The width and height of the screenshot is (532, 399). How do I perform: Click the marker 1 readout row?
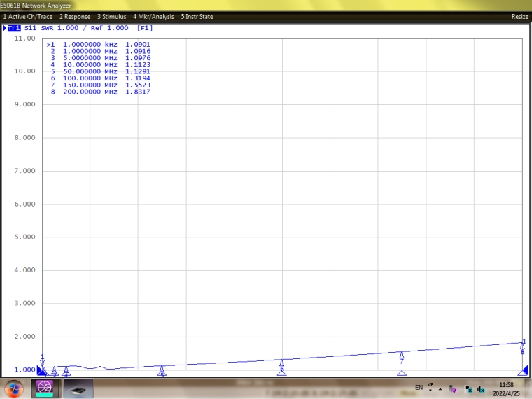[x=98, y=44]
